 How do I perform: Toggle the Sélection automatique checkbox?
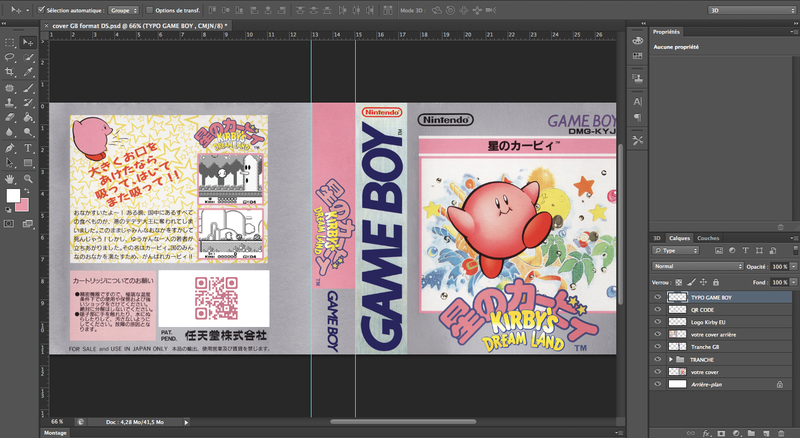tap(42, 10)
